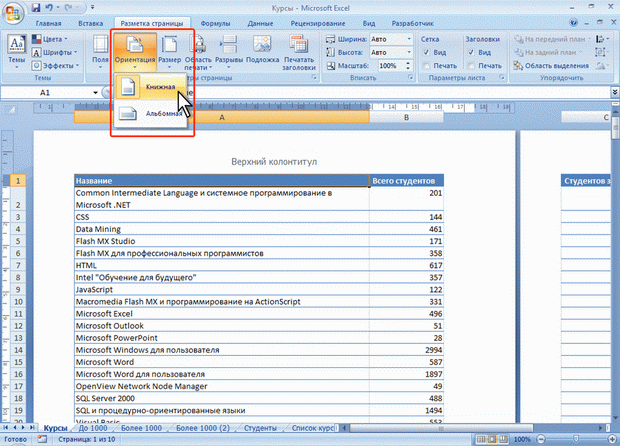Select the SQL Server 2000 cell
Image resolution: width=620 pixels, height=446 pixels.
coord(221,398)
